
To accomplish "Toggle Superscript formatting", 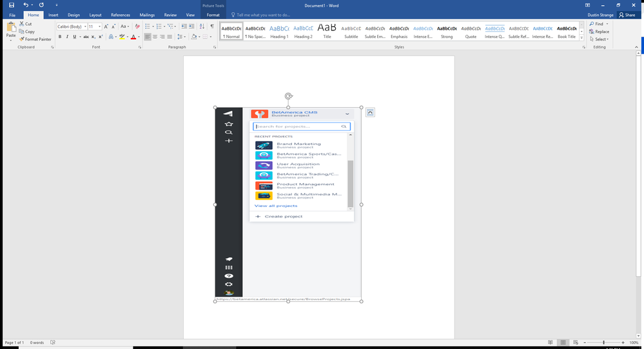I will click(x=101, y=37).
